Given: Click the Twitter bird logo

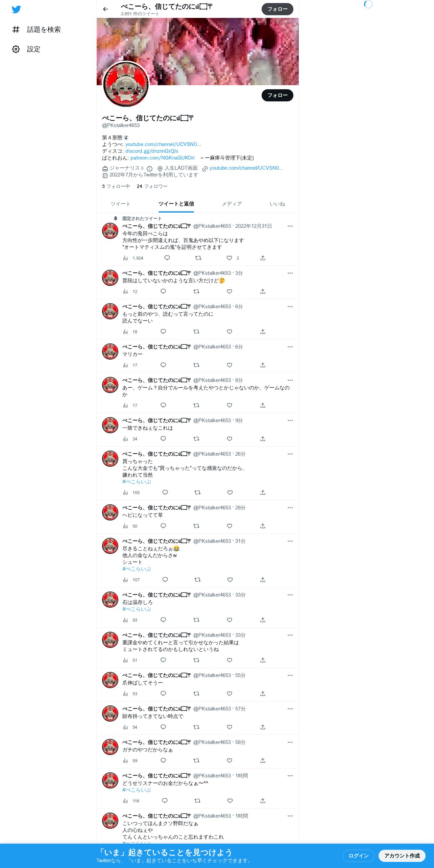Looking at the screenshot, I should [x=16, y=9].
